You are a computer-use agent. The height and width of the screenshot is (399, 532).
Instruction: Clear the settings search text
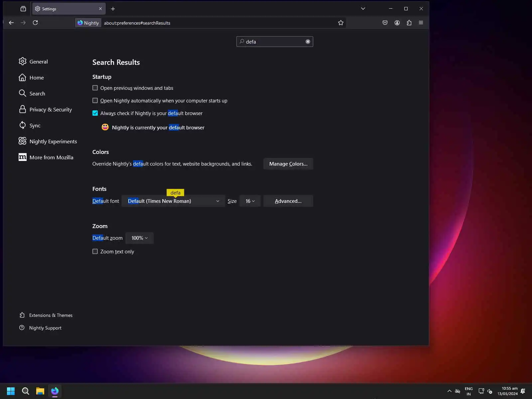[308, 42]
